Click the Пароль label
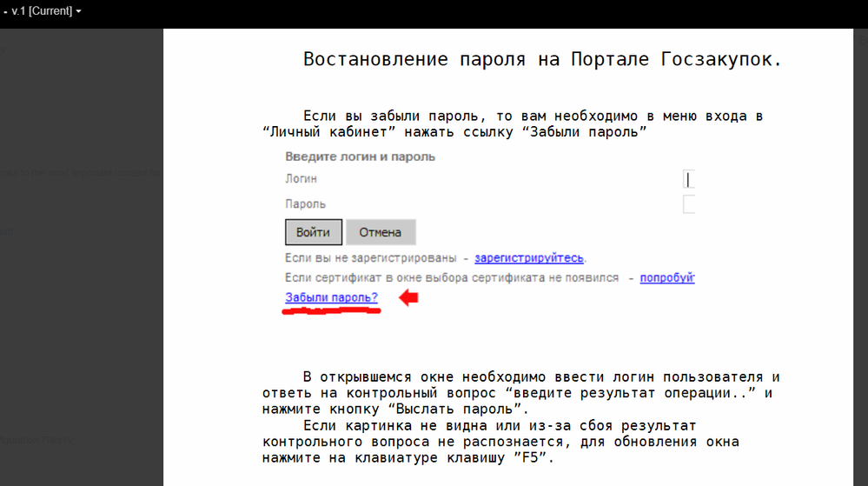This screenshot has width=868, height=486. [305, 204]
